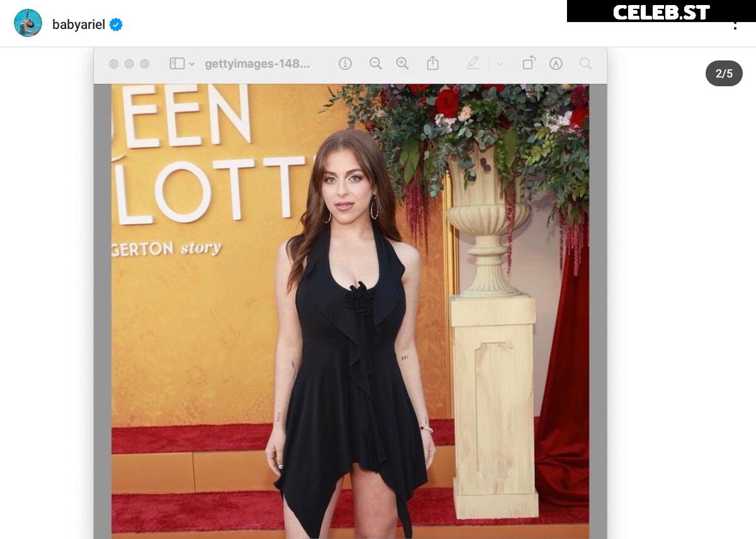Click the red carpet photo in the post

tap(350, 311)
